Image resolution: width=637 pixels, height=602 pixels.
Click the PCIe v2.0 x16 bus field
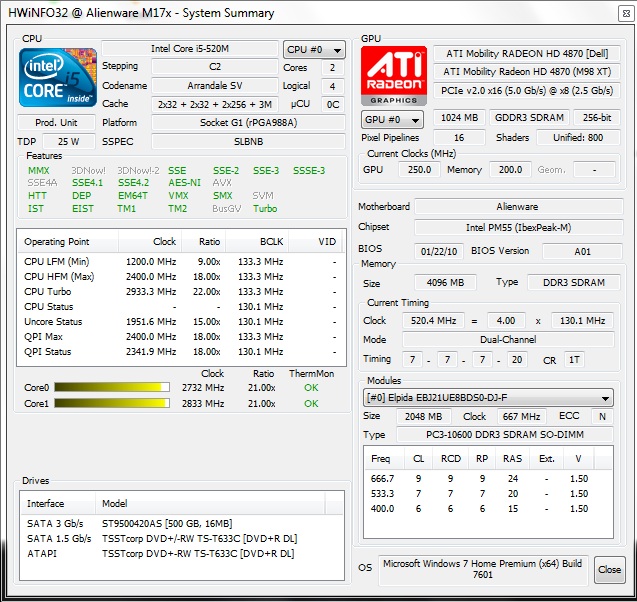527,90
